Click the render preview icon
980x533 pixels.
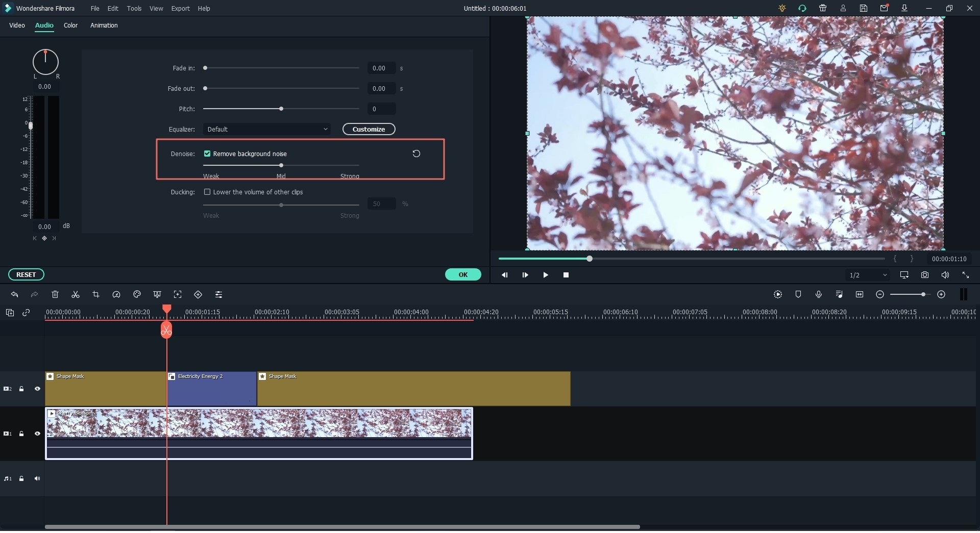[778, 295]
